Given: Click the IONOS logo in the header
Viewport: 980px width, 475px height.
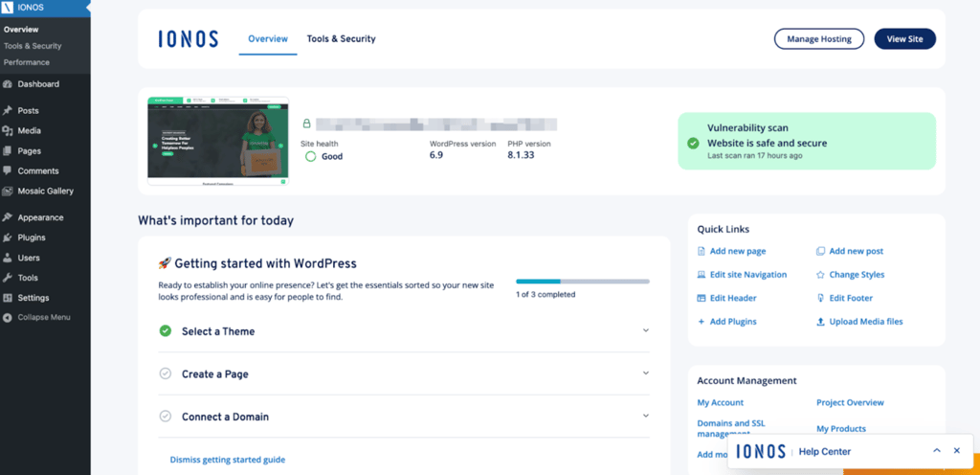Looking at the screenshot, I should click(189, 38).
